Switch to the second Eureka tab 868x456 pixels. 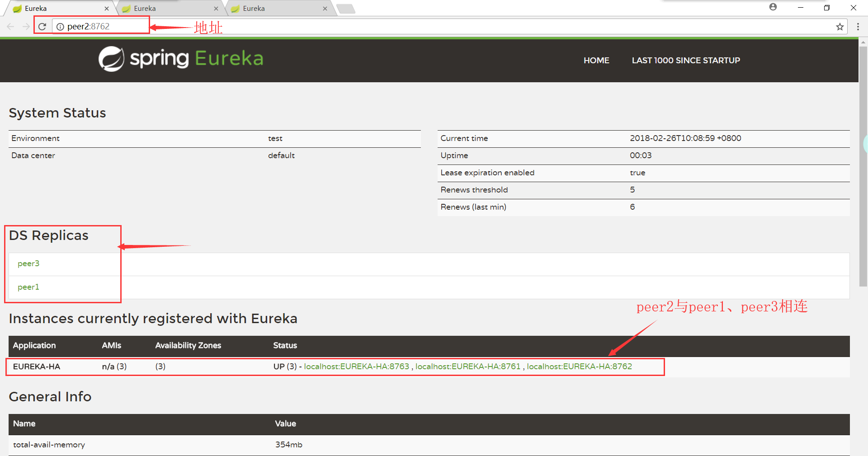[x=170, y=9]
